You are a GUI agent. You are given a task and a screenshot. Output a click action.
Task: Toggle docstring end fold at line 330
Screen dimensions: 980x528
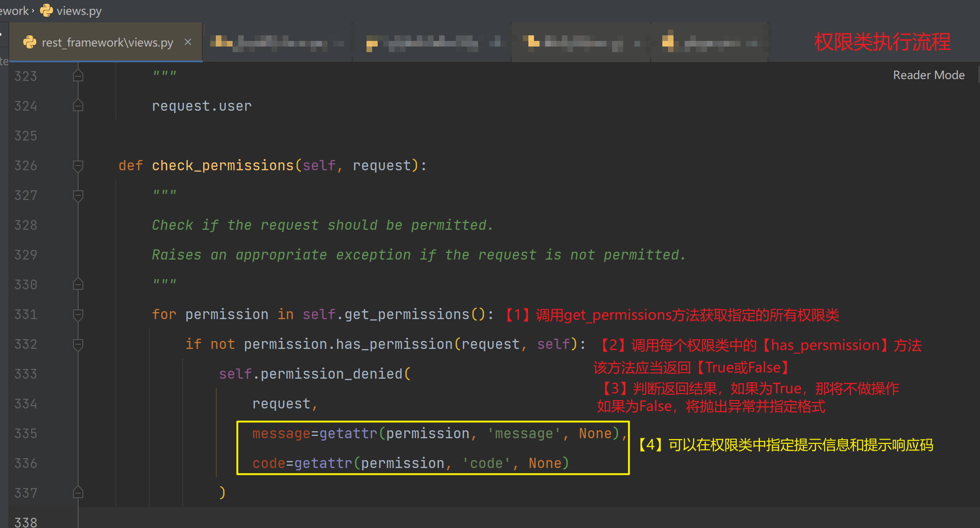pyautogui.click(x=78, y=284)
